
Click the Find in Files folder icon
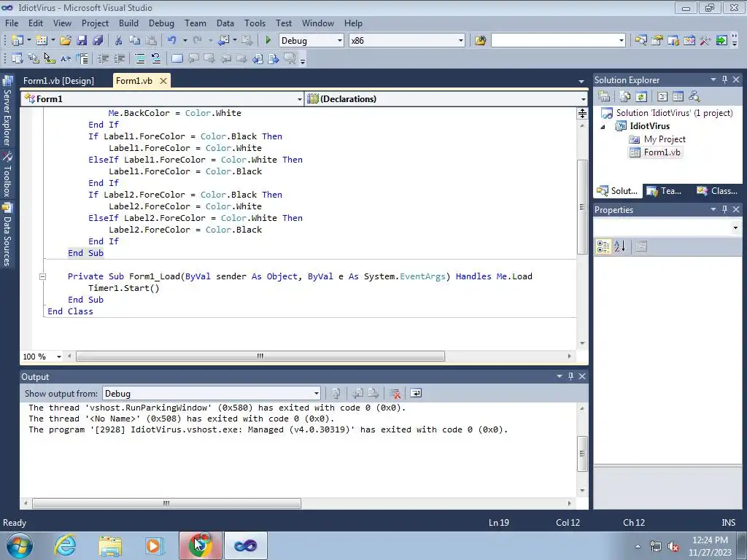click(480, 41)
